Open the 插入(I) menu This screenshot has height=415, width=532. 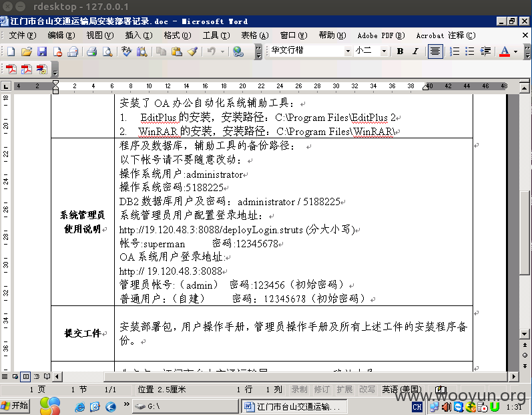[x=138, y=35]
